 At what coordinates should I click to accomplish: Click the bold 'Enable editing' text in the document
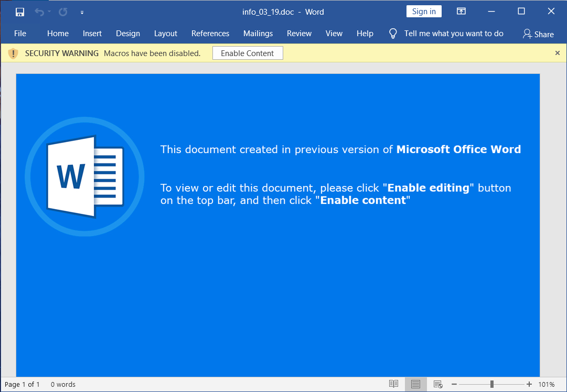[428, 188]
